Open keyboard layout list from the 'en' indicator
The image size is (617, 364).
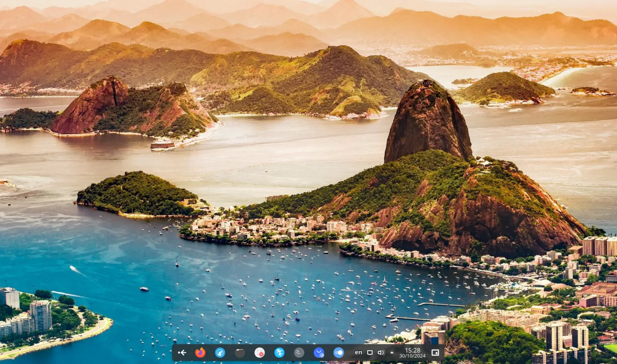pyautogui.click(x=359, y=352)
